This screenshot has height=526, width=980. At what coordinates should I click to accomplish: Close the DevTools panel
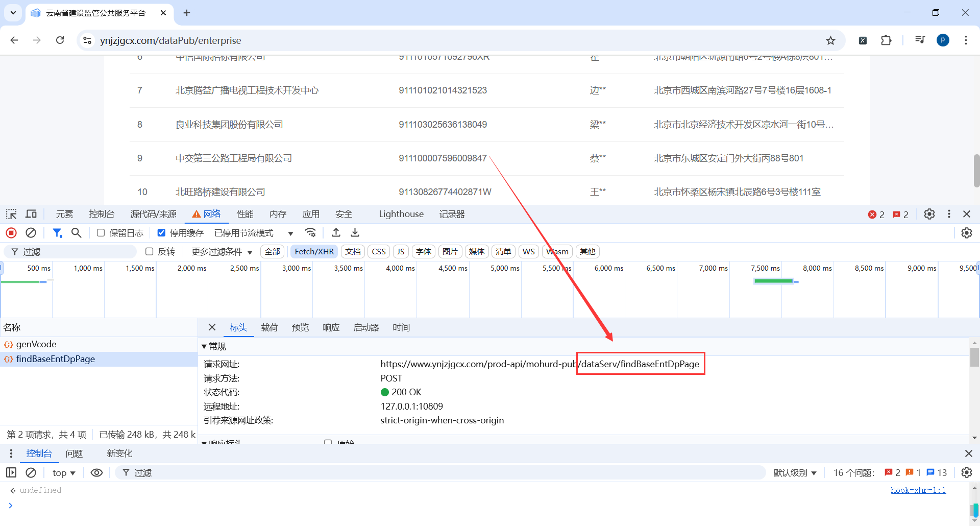click(x=967, y=214)
